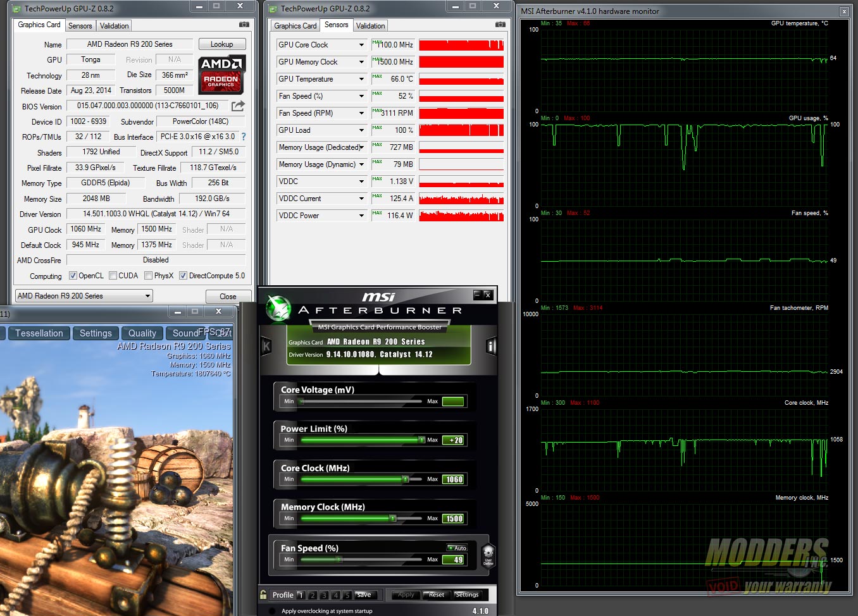Select profile slot 1 in Afterburner

click(301, 595)
